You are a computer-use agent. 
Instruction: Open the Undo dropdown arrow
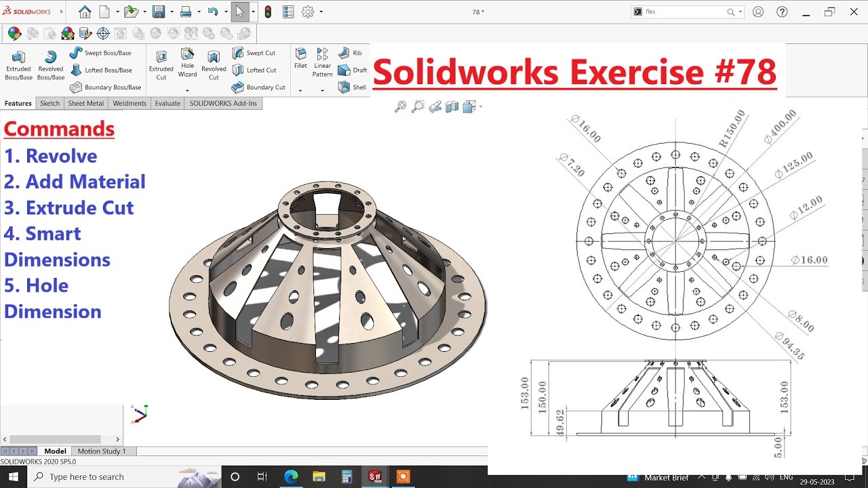tap(225, 12)
